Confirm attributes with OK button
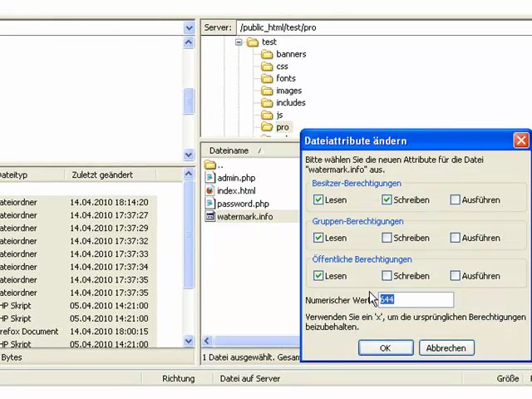Screen dimensions: 532x399 click(385, 347)
